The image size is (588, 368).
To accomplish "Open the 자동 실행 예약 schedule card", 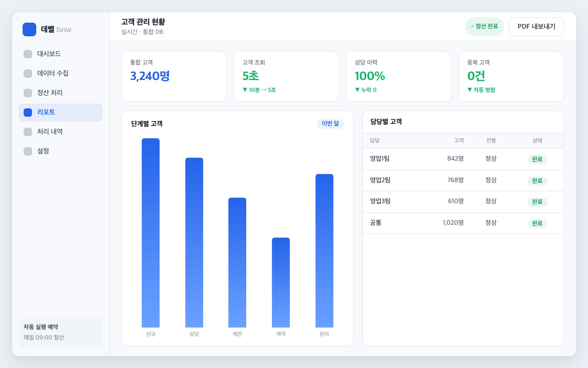I will [61, 332].
